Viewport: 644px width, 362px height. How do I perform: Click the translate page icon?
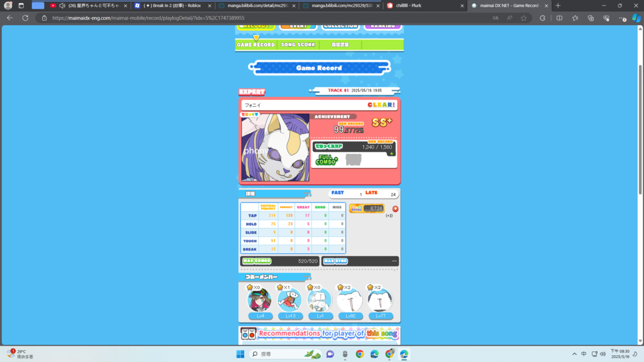coord(496,18)
